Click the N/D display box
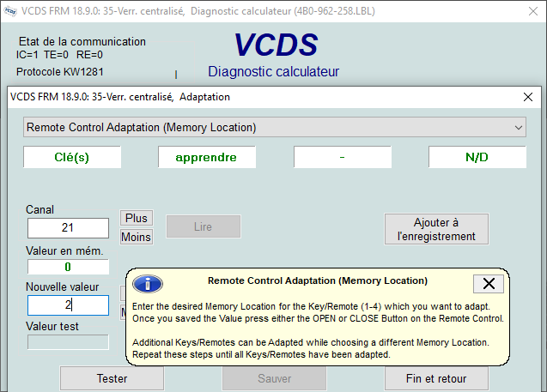 tap(477, 157)
